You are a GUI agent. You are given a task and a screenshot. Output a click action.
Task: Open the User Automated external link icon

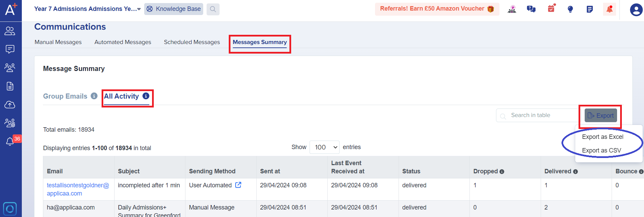[238, 185]
